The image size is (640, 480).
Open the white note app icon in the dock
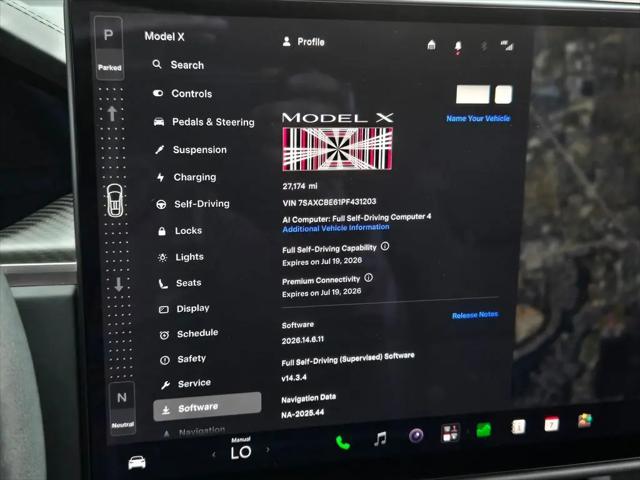(518, 427)
